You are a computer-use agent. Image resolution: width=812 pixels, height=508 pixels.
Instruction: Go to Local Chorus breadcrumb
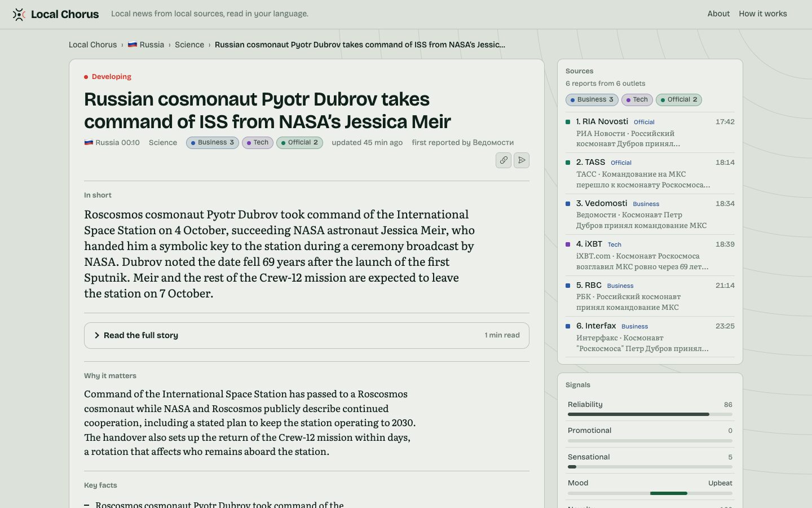point(93,45)
